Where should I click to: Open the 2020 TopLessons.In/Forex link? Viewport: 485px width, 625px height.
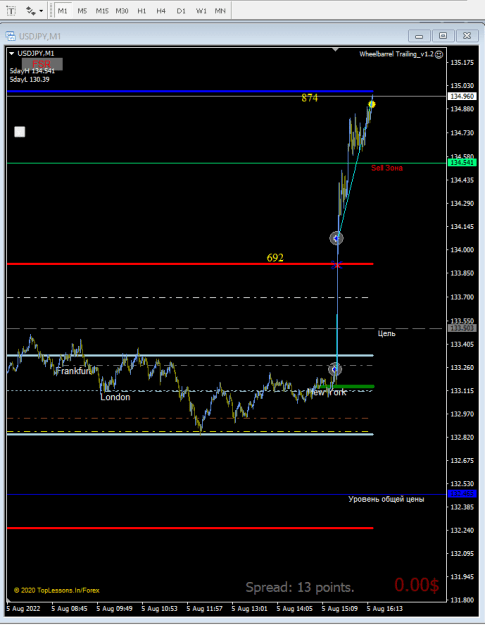tap(57, 590)
